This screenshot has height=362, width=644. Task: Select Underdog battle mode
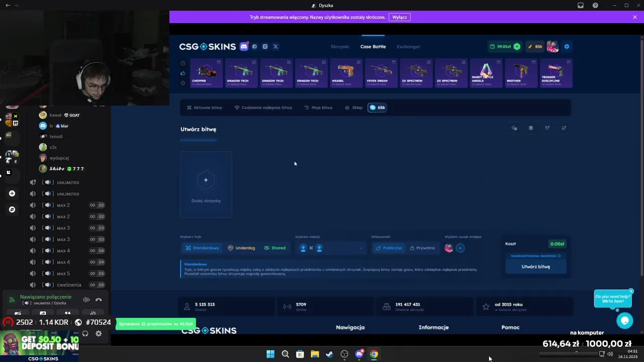pos(242,248)
